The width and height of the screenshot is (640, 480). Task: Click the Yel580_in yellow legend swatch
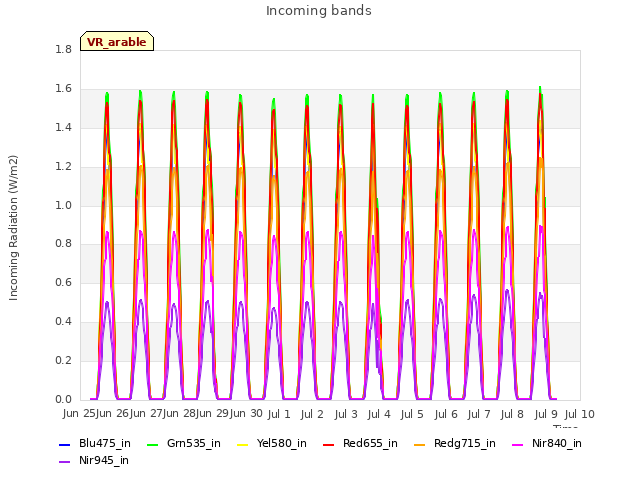242,444
